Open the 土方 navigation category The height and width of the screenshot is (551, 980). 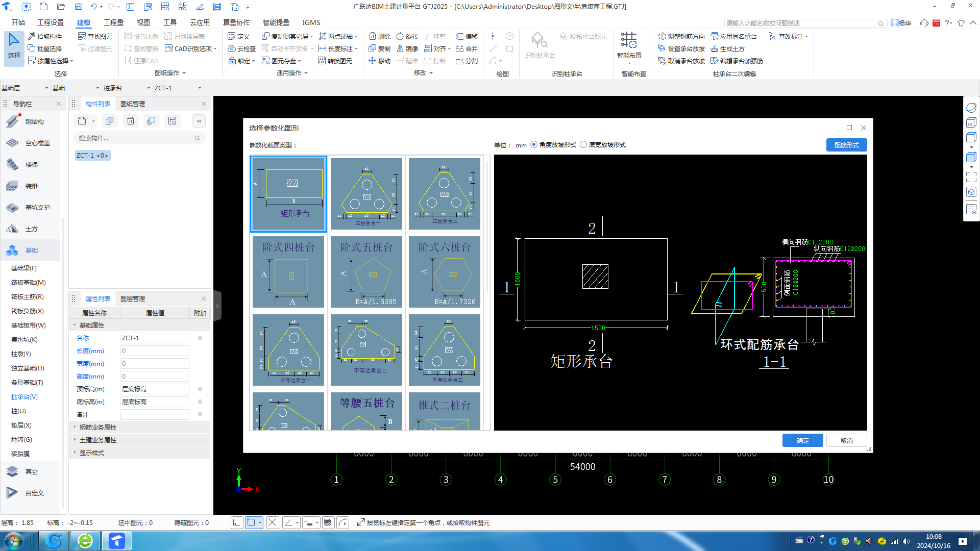(31, 229)
